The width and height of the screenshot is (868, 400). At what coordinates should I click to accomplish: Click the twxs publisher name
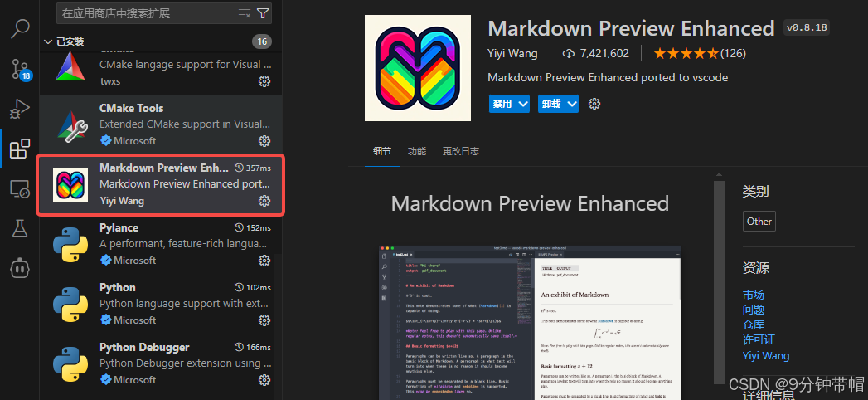109,81
